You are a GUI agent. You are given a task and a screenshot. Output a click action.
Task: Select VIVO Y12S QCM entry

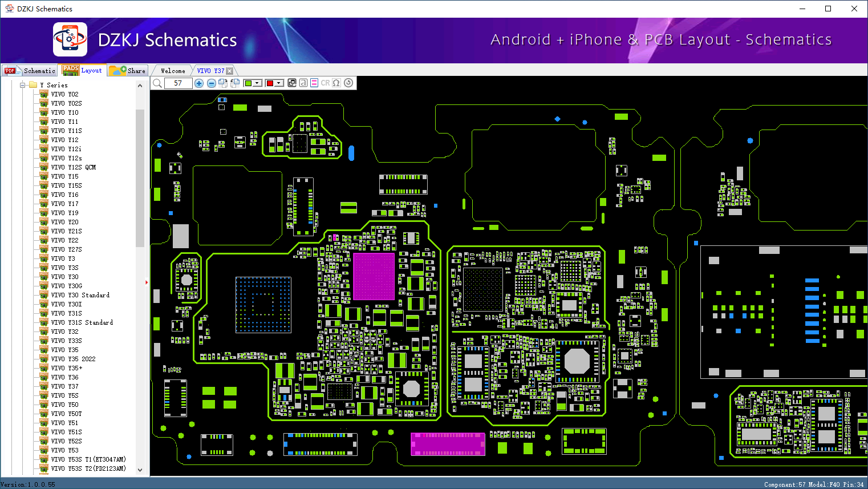[74, 167]
